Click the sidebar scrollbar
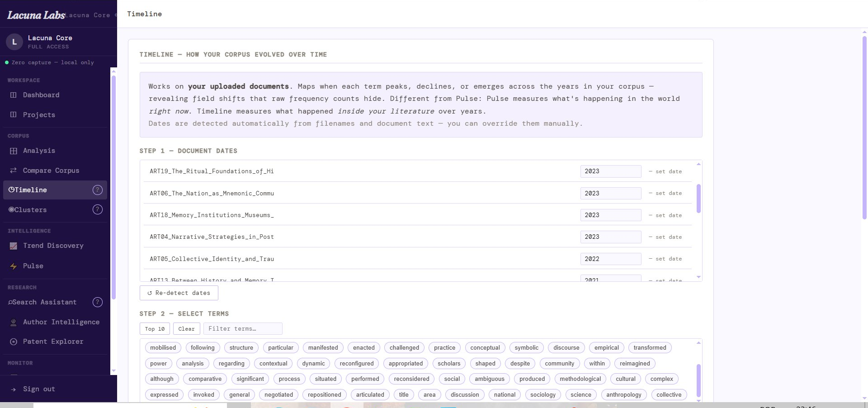The width and height of the screenshot is (868, 408). [113, 187]
